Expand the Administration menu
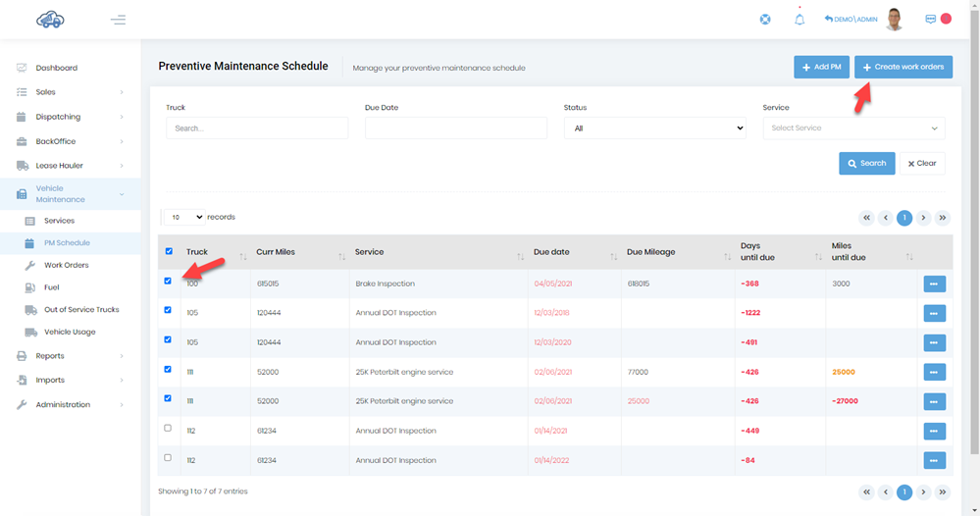 (x=70, y=405)
